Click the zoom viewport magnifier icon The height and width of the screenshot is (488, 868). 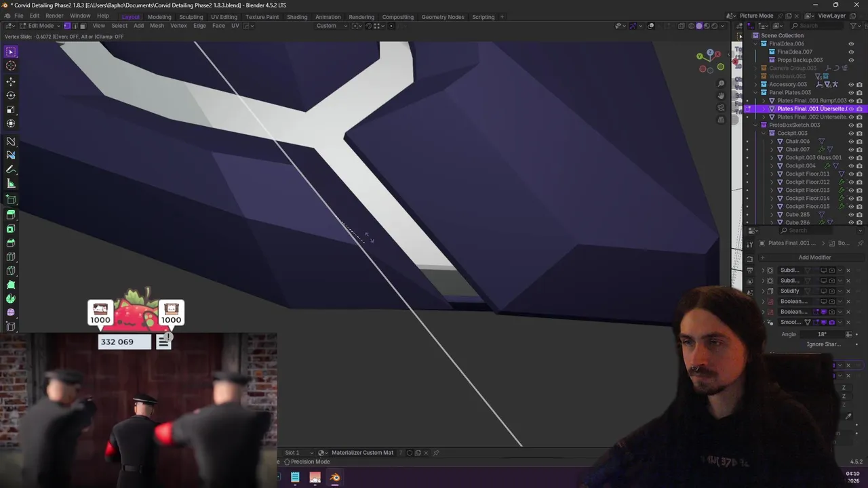721,84
